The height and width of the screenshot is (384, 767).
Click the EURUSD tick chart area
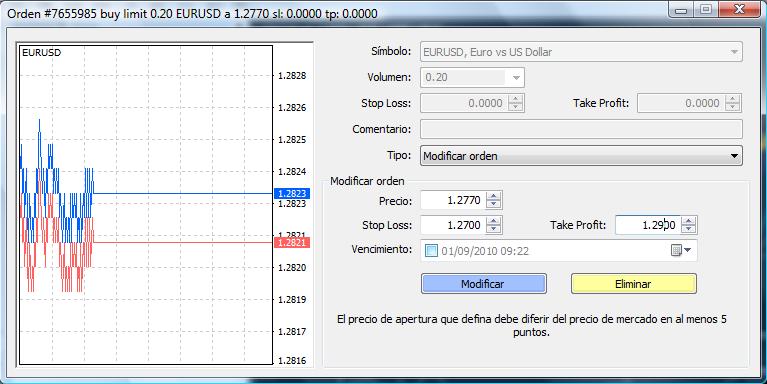pos(146,205)
